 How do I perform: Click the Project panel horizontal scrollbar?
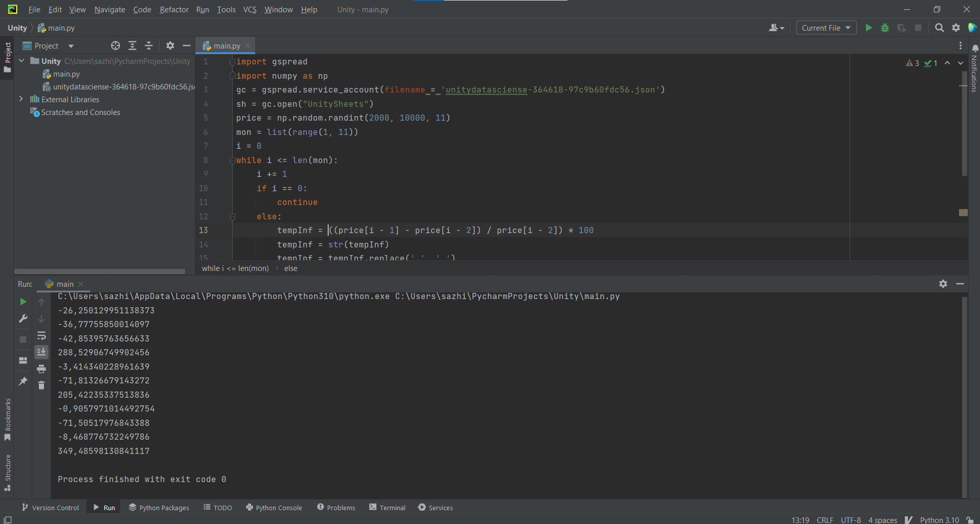[100, 271]
